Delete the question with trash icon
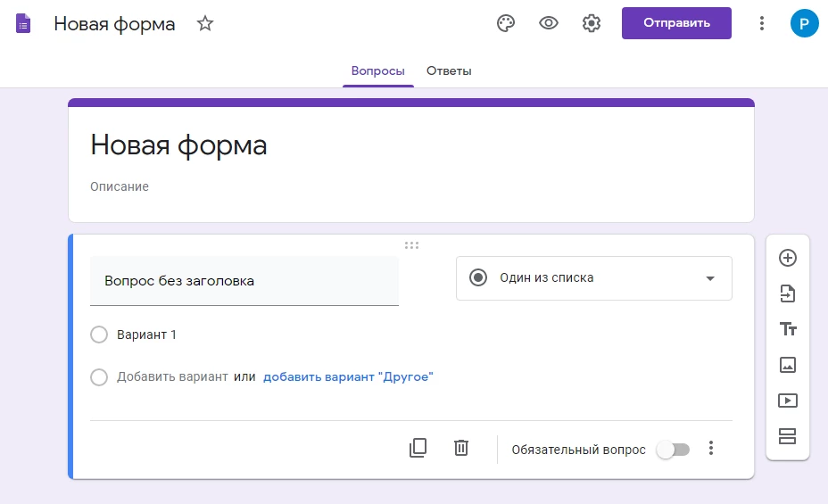 click(x=460, y=448)
